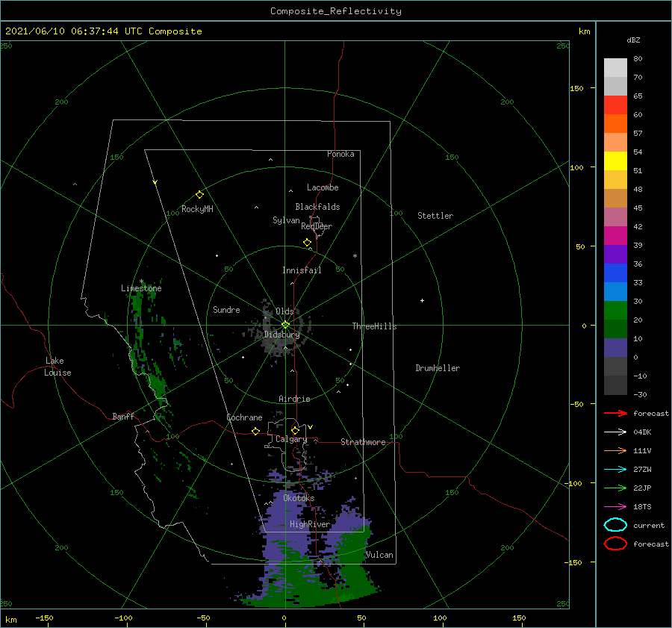This screenshot has height=628, width=672.
Task: Select the yellow 54 dBZ color swatch
Action: click(615, 161)
